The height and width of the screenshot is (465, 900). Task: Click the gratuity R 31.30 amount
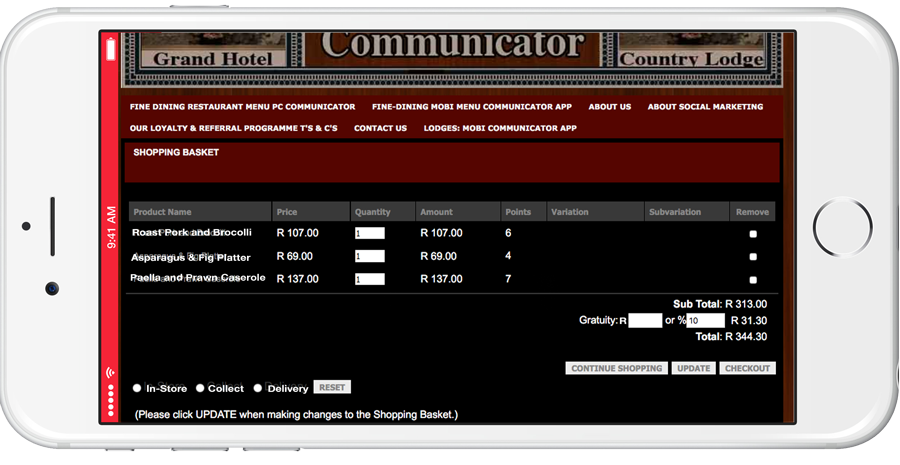point(748,320)
